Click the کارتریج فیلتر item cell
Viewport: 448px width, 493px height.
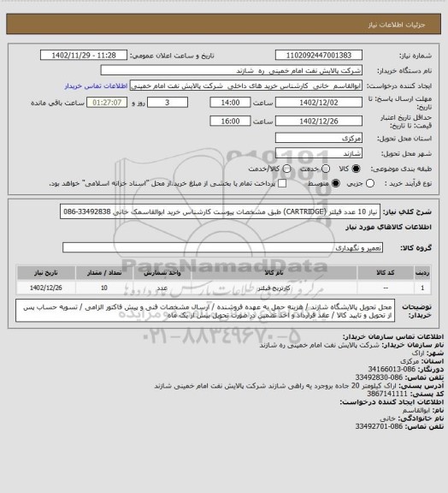pos(274,288)
